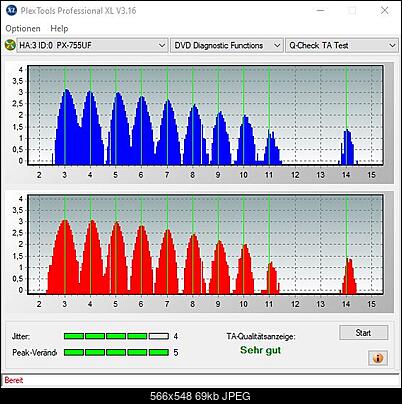Click the Peak-Veränd label

(x=34, y=352)
